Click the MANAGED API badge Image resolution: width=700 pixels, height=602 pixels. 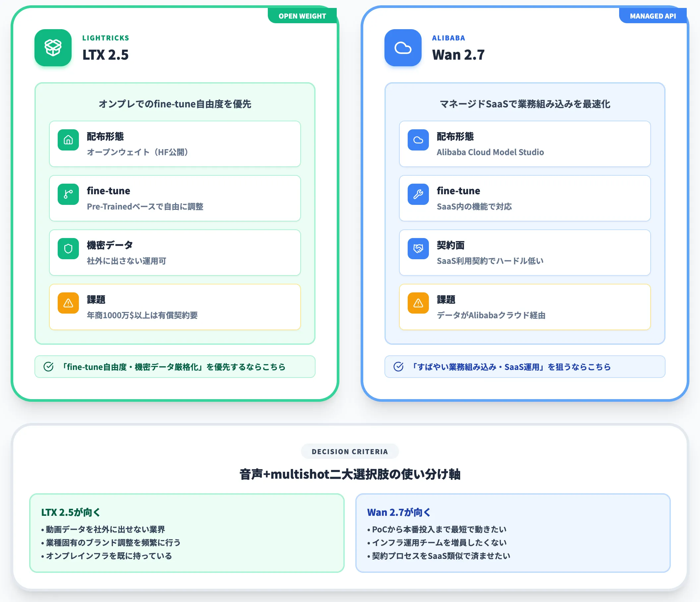pos(653,16)
